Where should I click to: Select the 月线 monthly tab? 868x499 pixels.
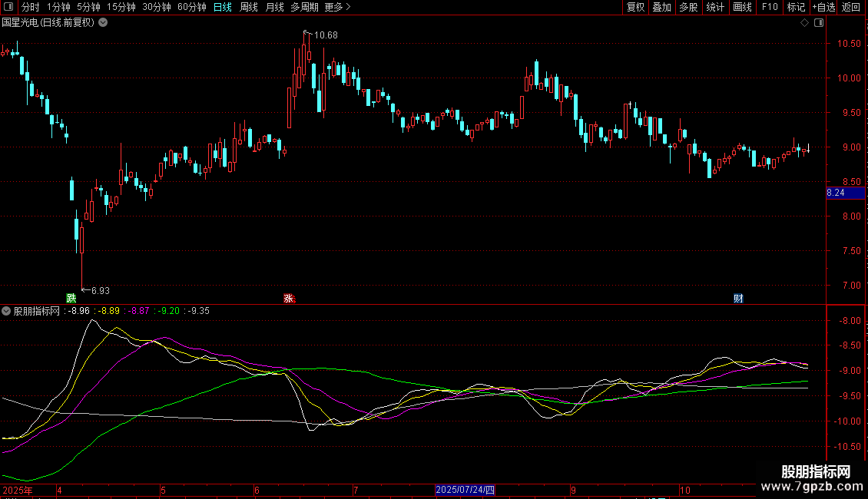pos(274,7)
